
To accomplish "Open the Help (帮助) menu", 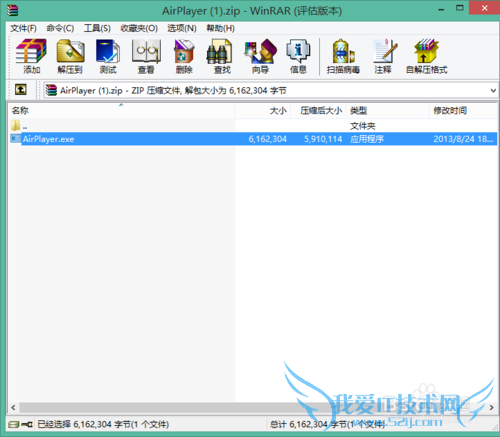I will click(220, 28).
